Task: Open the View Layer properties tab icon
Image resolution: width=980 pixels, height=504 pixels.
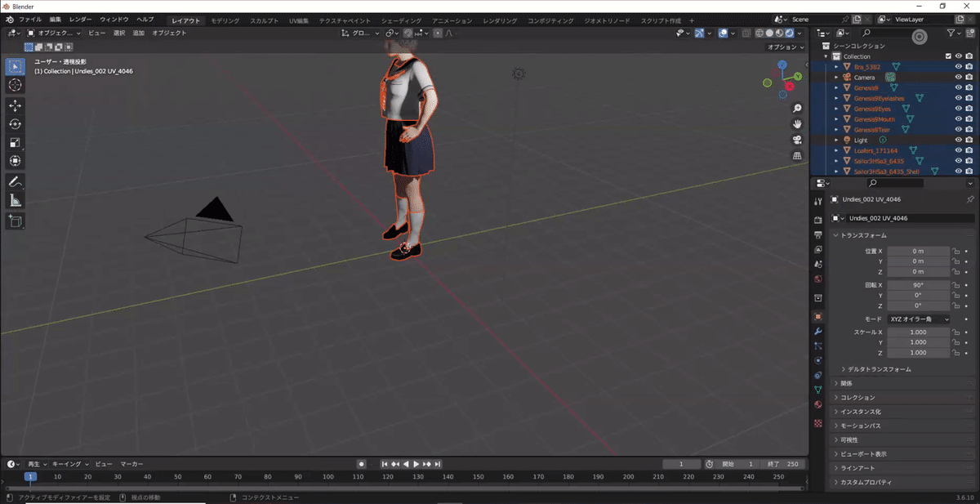Action: [817, 250]
